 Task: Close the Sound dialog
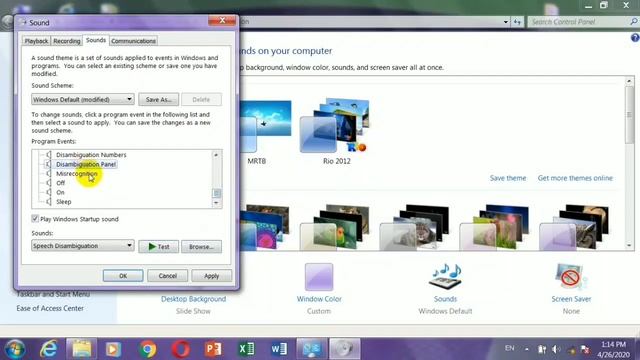[222, 20]
